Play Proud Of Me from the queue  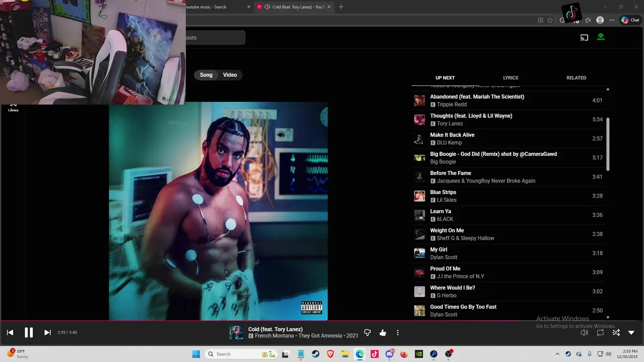point(508,273)
